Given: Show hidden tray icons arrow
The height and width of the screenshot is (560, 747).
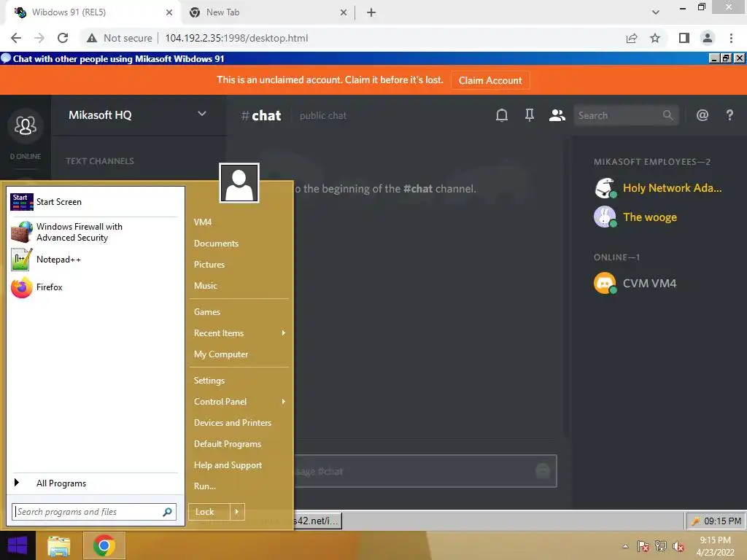Looking at the screenshot, I should coord(625,546).
